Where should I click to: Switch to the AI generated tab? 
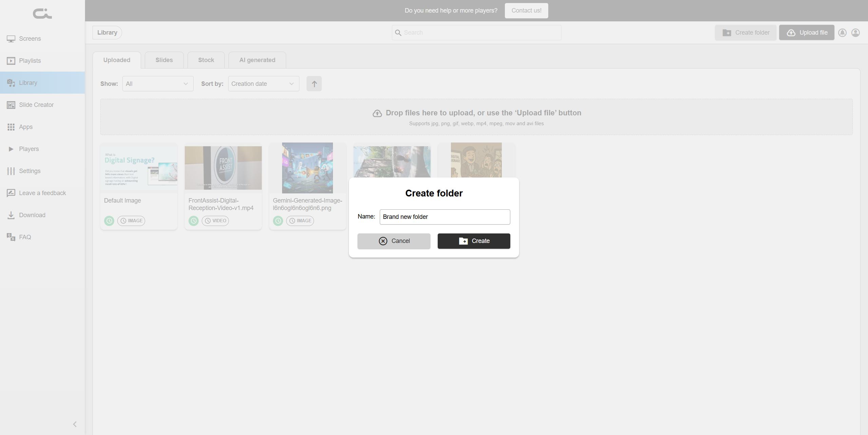pos(257,60)
